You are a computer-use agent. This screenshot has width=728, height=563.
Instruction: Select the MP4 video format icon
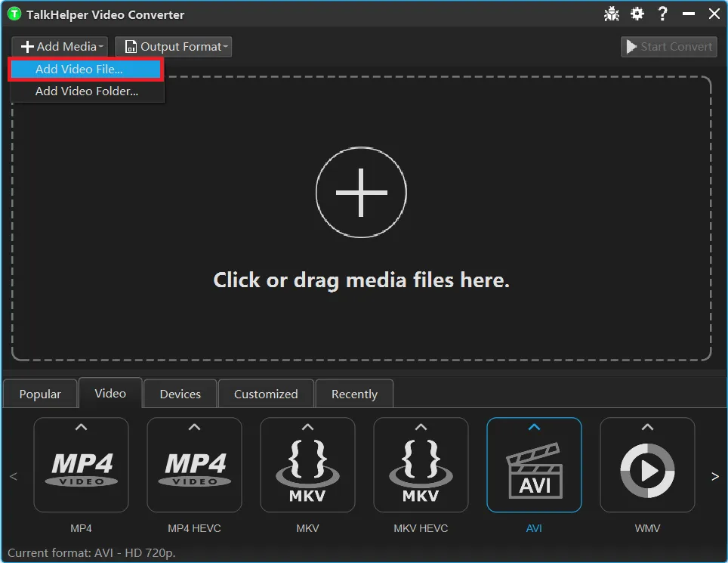coord(82,470)
